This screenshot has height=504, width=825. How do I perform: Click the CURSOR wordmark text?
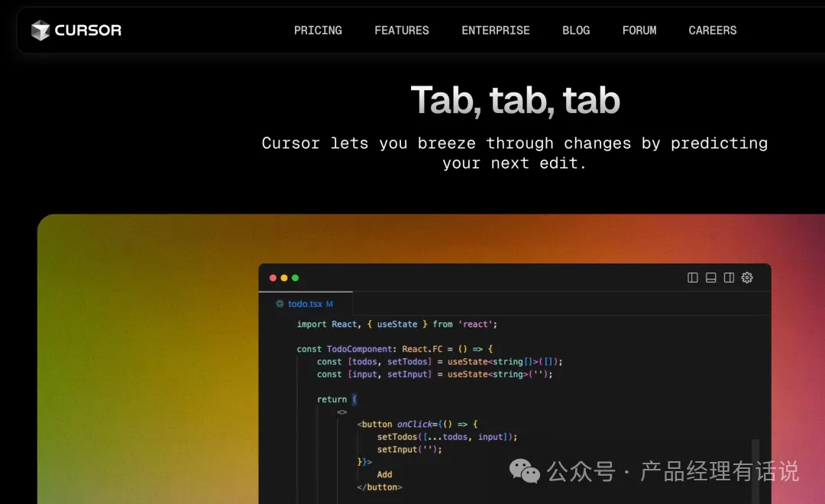coord(88,30)
